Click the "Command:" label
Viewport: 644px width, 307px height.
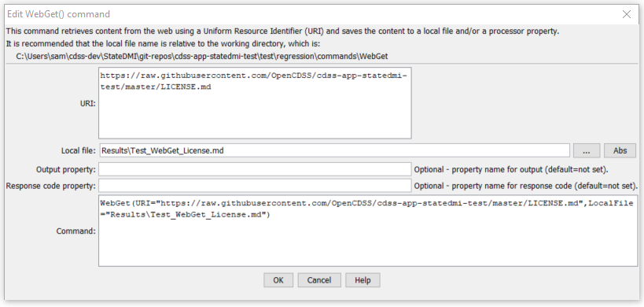76,231
